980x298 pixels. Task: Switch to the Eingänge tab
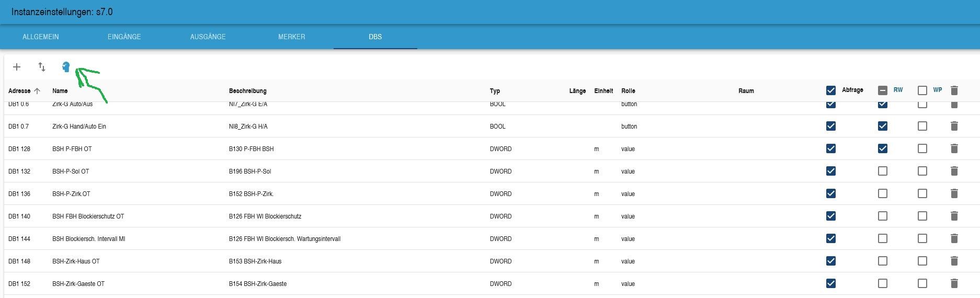(124, 37)
